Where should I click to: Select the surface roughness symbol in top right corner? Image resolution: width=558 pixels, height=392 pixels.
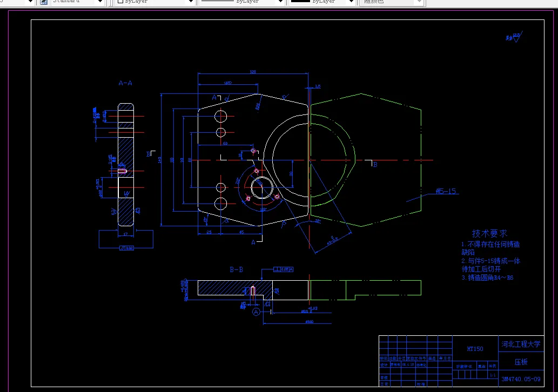pyautogui.click(x=514, y=37)
